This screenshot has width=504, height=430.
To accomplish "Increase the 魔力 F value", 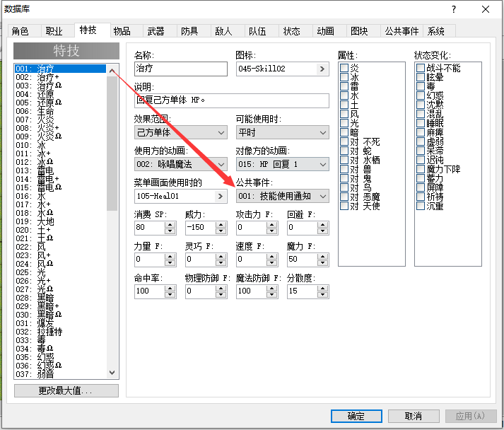I will (323, 256).
